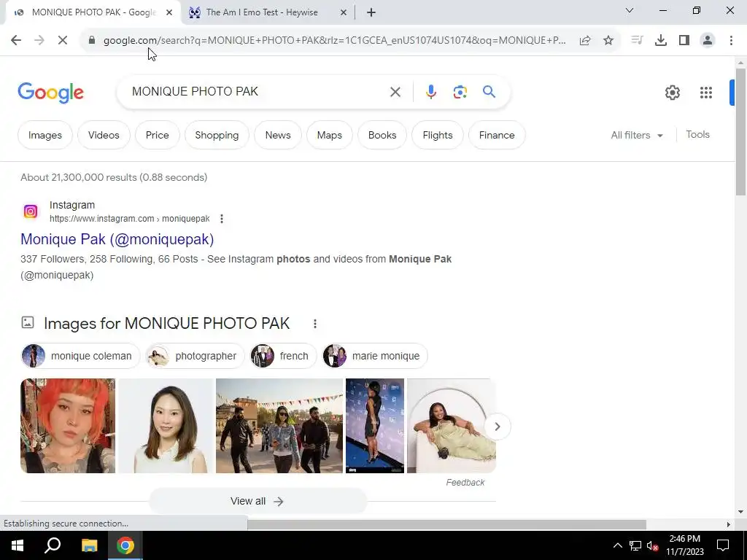Image resolution: width=747 pixels, height=560 pixels.
Task: Show hidden system tray icons
Action: tap(617, 545)
